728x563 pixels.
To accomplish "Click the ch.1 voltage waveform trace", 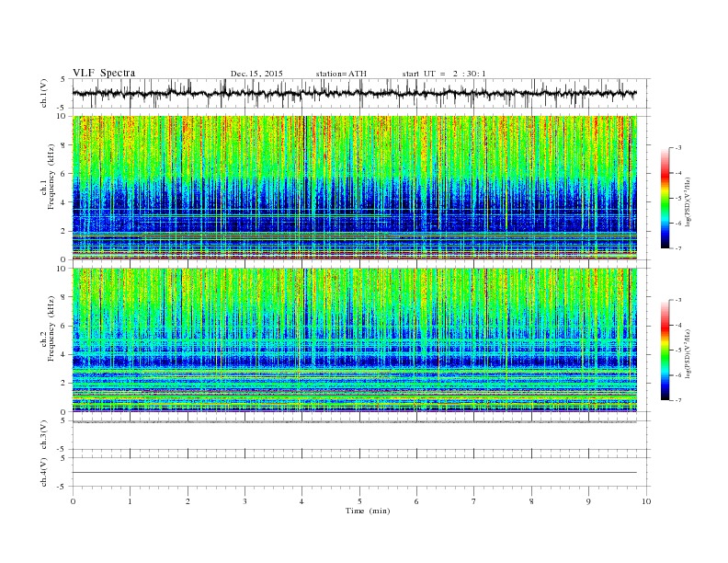I will 354,93.
